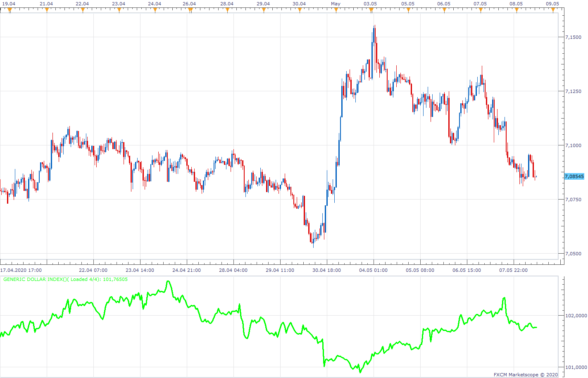Click the 05.05 08:00 time axis label
588x378 pixels.
[x=420, y=270]
